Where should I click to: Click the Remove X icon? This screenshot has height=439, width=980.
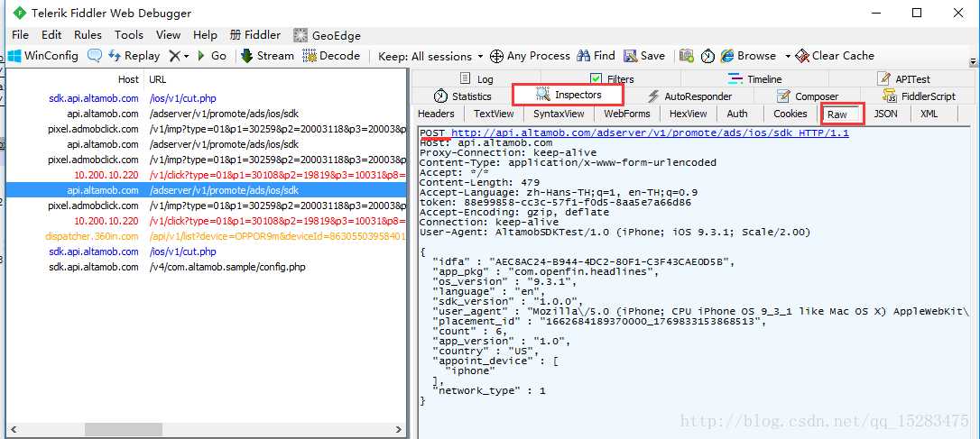174,56
